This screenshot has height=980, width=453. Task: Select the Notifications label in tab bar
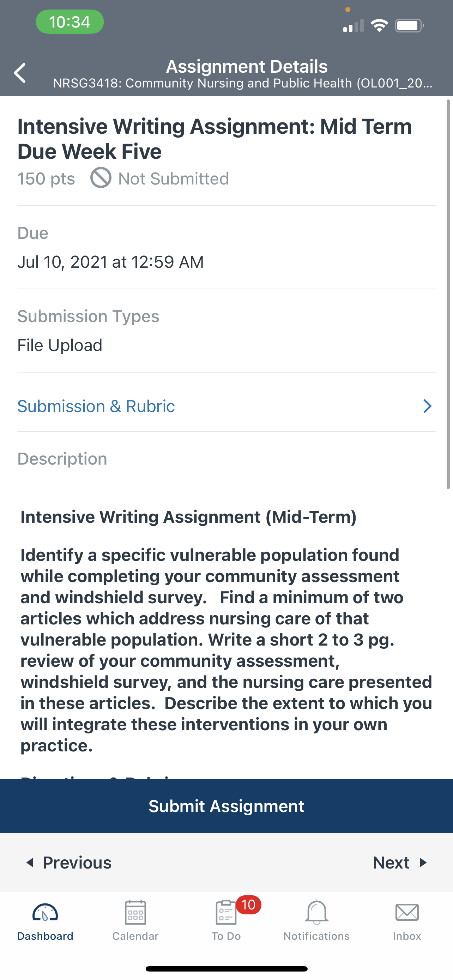click(x=316, y=936)
